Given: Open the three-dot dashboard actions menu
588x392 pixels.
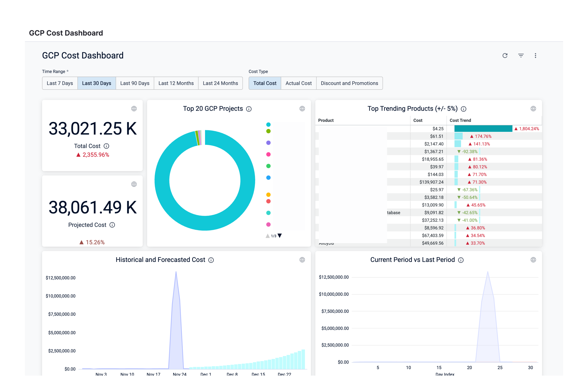Looking at the screenshot, I should point(535,56).
